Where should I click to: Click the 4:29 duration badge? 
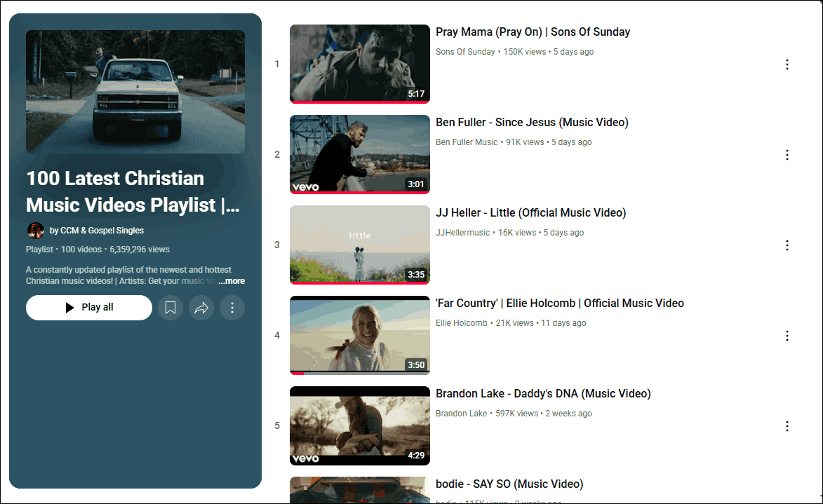416,455
